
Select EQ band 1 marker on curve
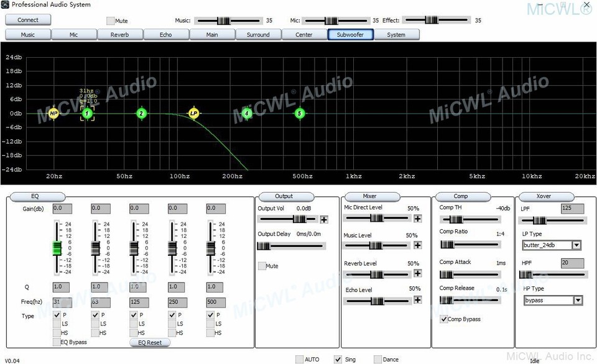tap(87, 113)
